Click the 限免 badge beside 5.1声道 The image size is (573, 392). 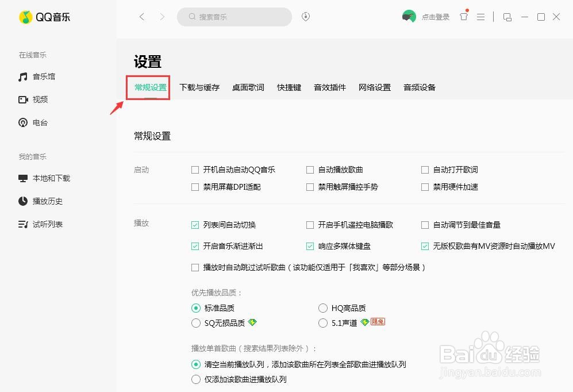click(377, 322)
